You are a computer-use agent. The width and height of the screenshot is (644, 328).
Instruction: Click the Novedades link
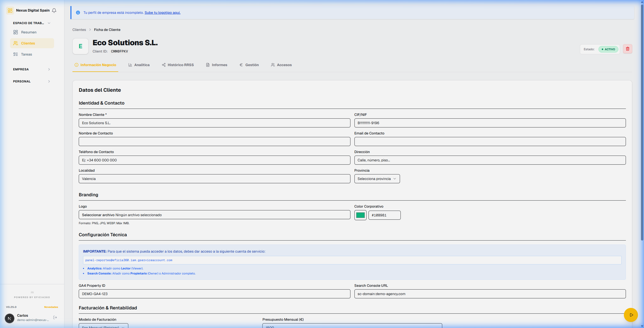(51, 307)
